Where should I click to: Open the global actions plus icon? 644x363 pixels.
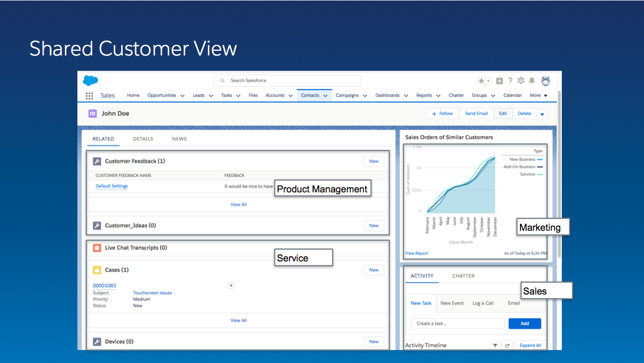(499, 81)
